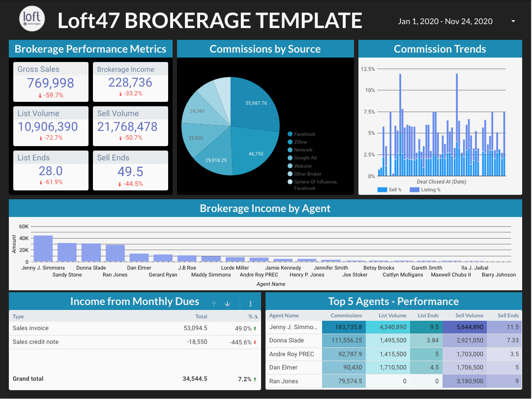
Task: Select Dan Elmer in the top agents table
Action: point(283,368)
